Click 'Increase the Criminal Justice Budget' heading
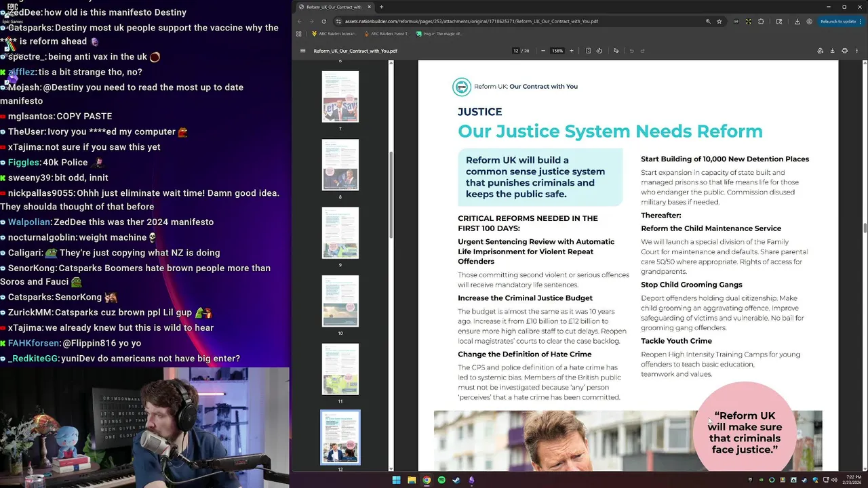 pyautogui.click(x=525, y=298)
